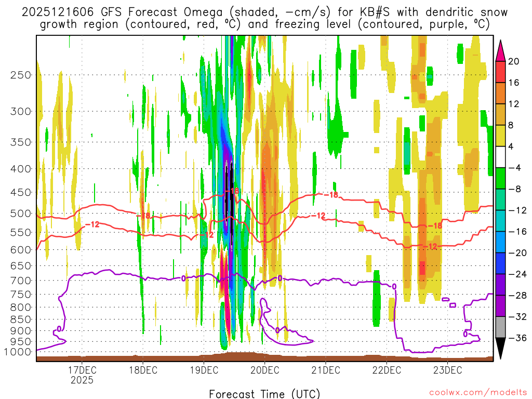Click the Forecast Time (UTC) axis title
Viewport: 532px width, 399px height.
[264, 393]
